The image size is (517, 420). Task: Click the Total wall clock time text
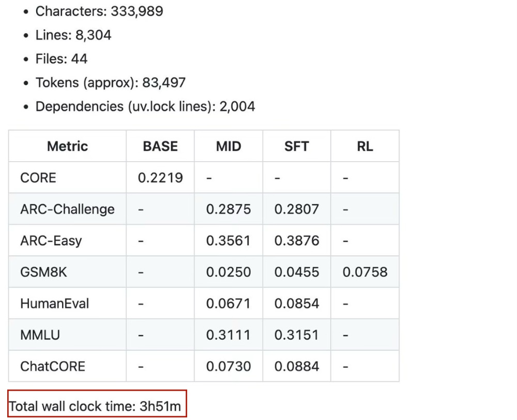pyautogui.click(x=96, y=407)
